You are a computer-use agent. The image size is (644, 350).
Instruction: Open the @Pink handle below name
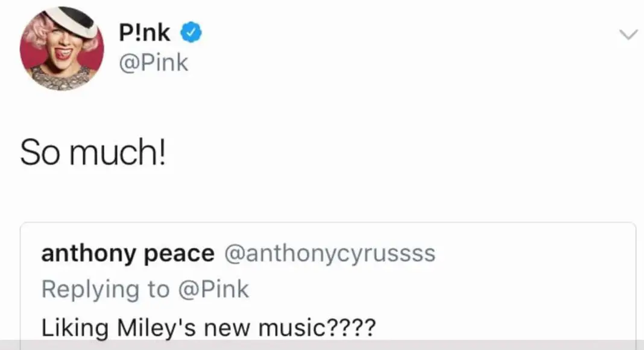click(x=154, y=62)
